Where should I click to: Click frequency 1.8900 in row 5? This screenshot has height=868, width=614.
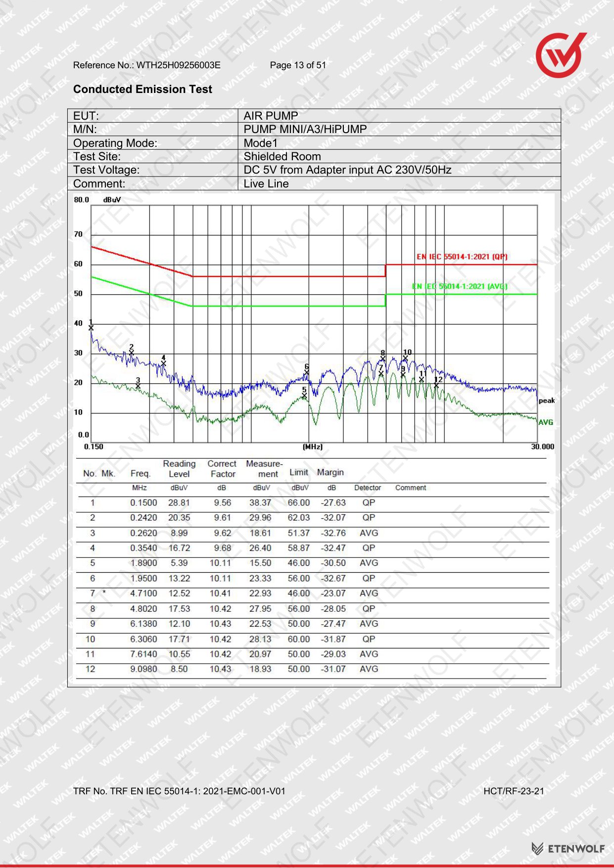tap(143, 563)
